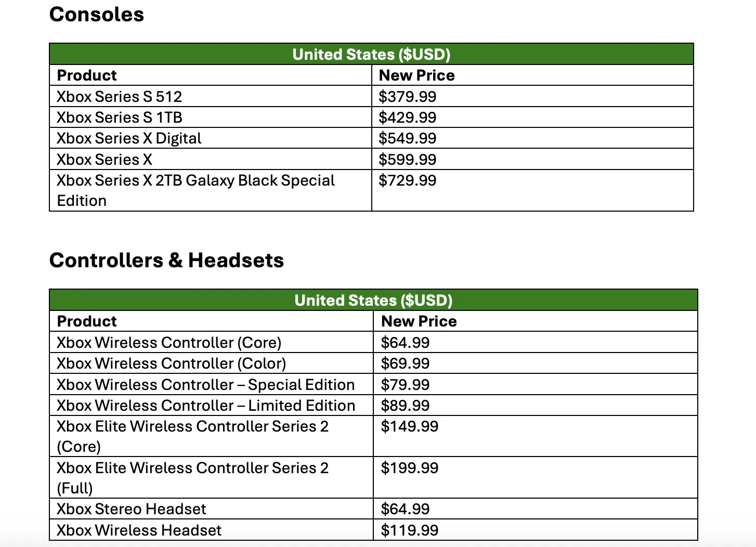
Task: Select Xbox Wireless Controller (Core) cell
Action: tap(212, 342)
